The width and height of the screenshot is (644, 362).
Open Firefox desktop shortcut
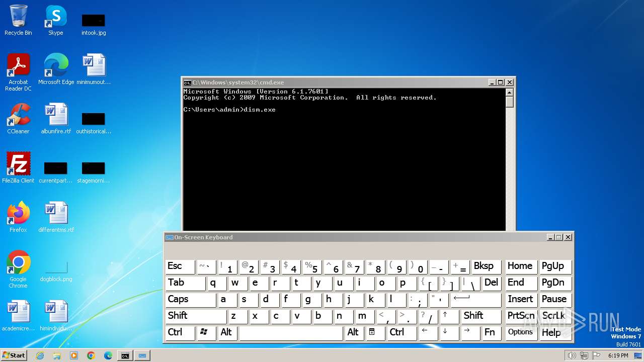coord(18,217)
